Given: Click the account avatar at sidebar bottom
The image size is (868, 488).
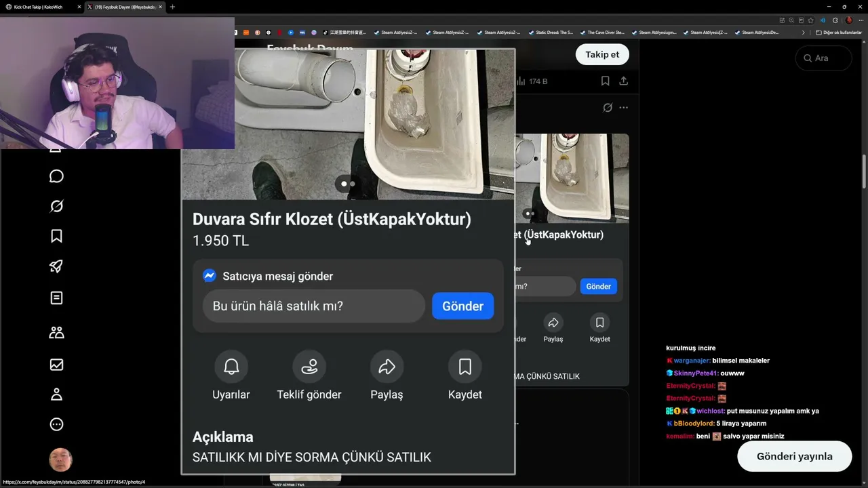Looking at the screenshot, I should [x=60, y=460].
